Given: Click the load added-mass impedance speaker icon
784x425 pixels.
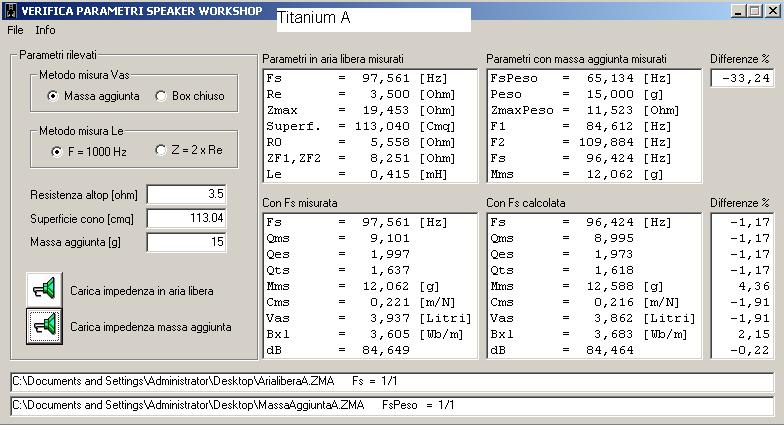Looking at the screenshot, I should pos(44,326).
